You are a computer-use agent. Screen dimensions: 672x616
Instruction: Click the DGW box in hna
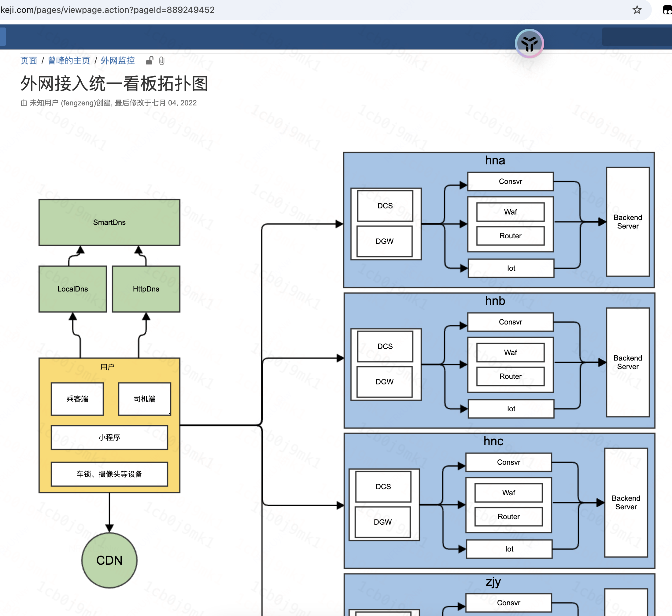tap(385, 241)
